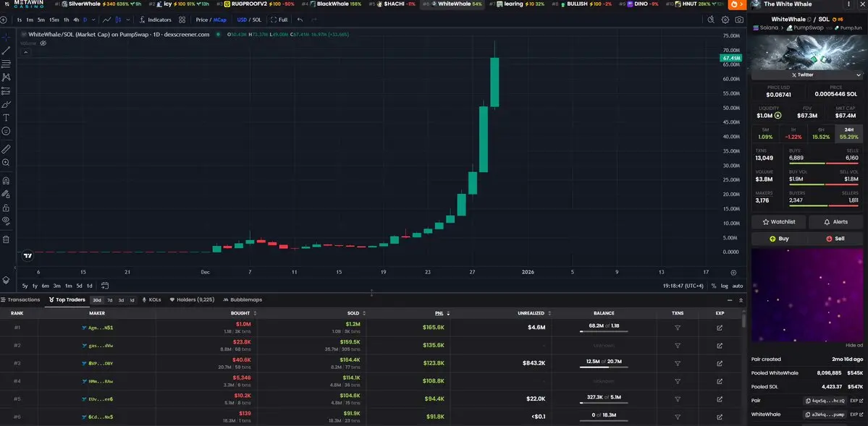868x426 pixels.
Task: Switch chart to fullscreen with Full
Action: pyautogui.click(x=279, y=20)
